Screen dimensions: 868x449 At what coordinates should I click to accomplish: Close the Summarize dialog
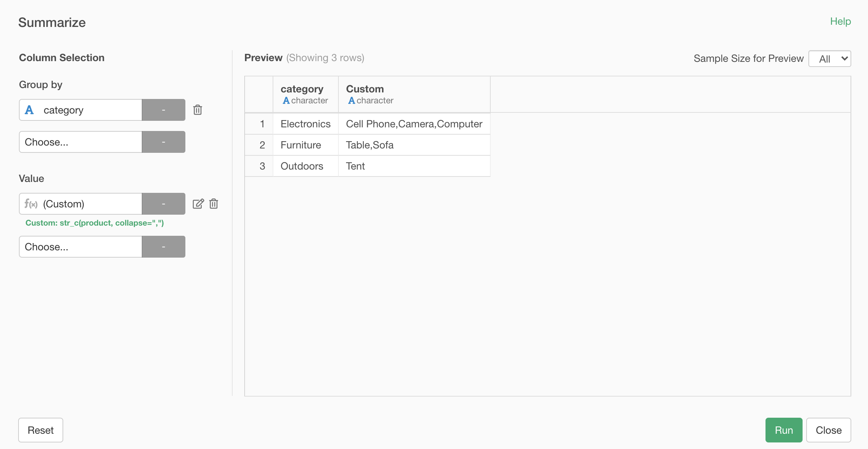pyautogui.click(x=829, y=430)
